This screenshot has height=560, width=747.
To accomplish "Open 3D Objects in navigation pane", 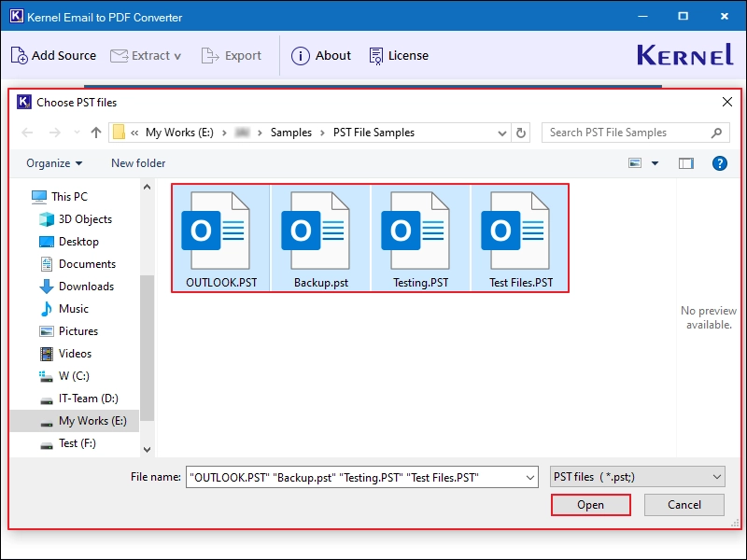I will tap(76, 219).
